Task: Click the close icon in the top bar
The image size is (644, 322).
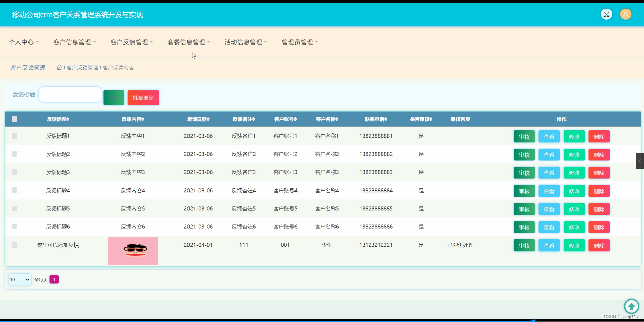Action: 607,14
